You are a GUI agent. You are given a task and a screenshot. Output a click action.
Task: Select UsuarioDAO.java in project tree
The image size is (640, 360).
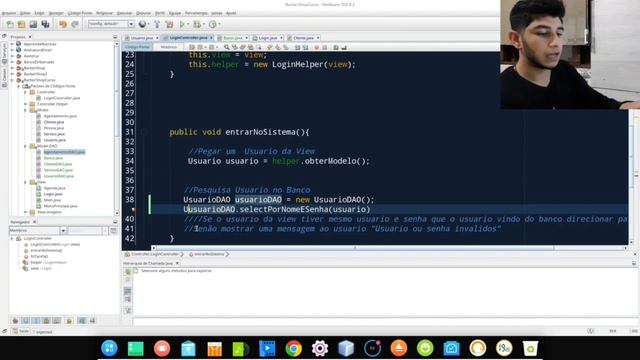click(x=59, y=176)
